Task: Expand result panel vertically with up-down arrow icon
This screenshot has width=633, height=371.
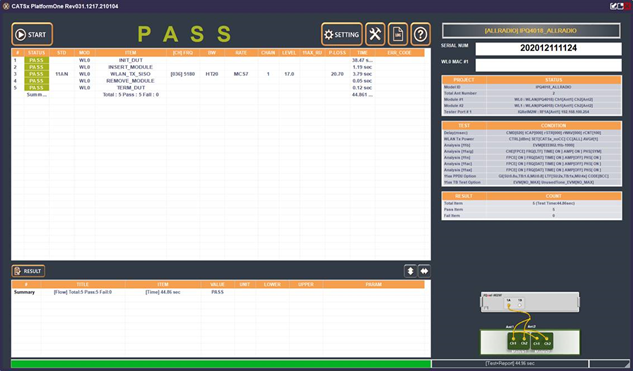Action: pos(410,271)
